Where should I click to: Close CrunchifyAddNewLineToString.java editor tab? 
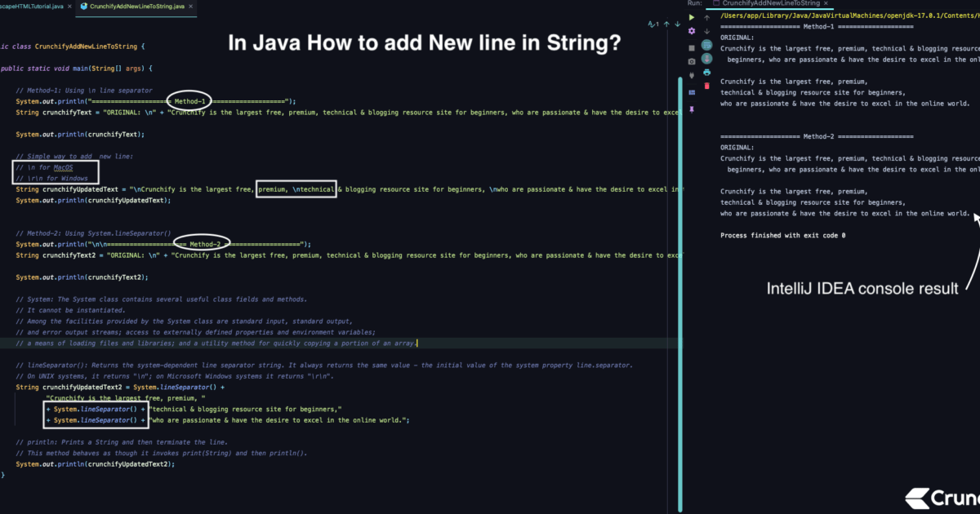pyautogui.click(x=192, y=6)
